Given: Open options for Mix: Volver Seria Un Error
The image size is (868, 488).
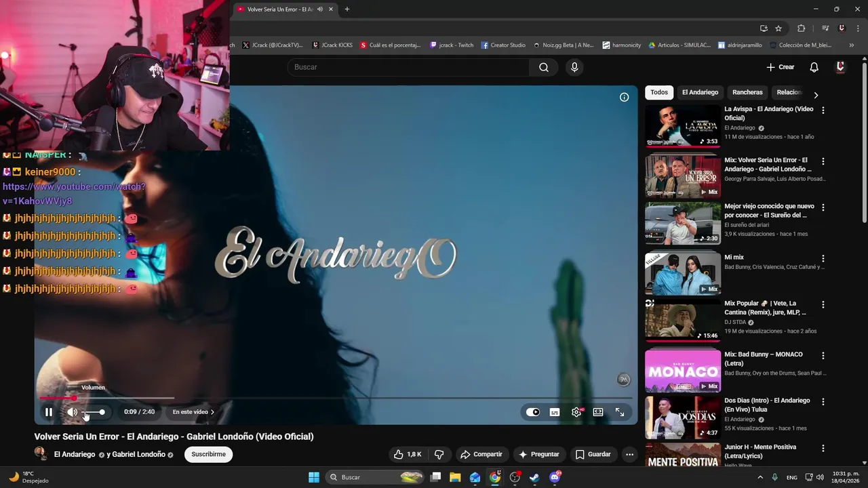Looking at the screenshot, I should click(x=823, y=161).
